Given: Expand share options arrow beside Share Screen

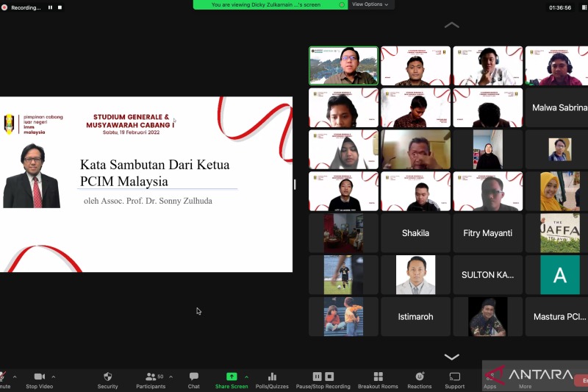Looking at the screenshot, I should pos(246,377).
